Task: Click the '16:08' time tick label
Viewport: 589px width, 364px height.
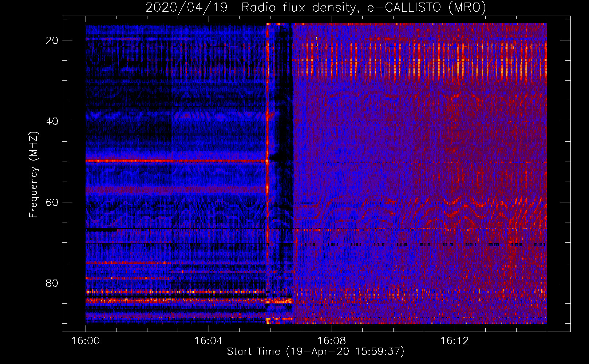Action: pyautogui.click(x=331, y=341)
